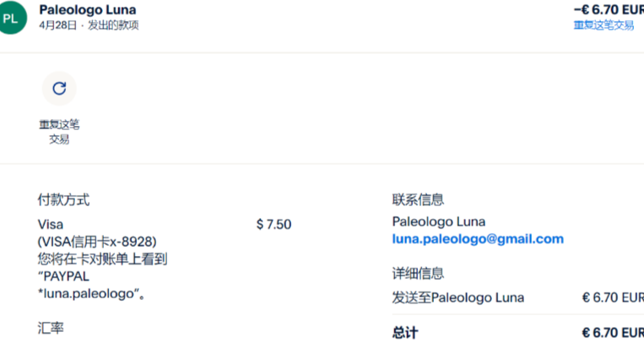Click the 付款方式 section heading
This screenshot has width=644, height=343.
[63, 200]
